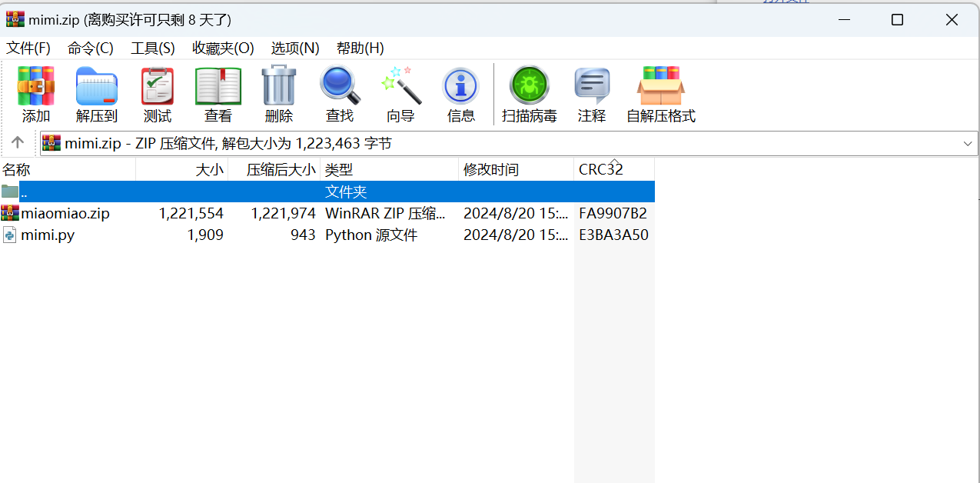Image resolution: width=980 pixels, height=483 pixels.
Task: Click the CRC32 value E3BA3A50
Action: point(613,235)
